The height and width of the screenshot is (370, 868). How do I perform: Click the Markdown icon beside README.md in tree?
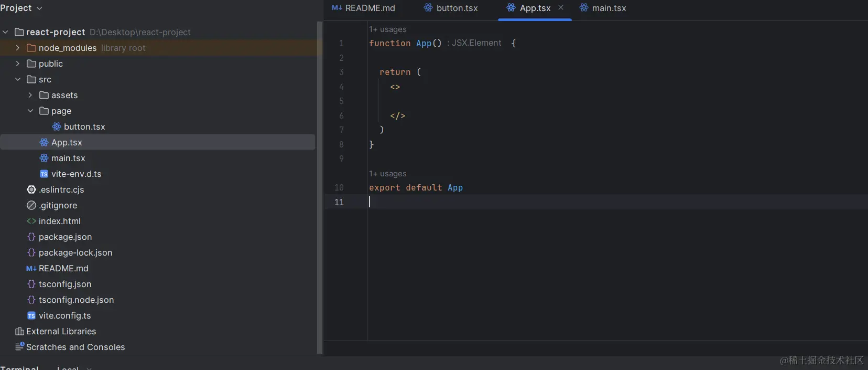(x=31, y=268)
